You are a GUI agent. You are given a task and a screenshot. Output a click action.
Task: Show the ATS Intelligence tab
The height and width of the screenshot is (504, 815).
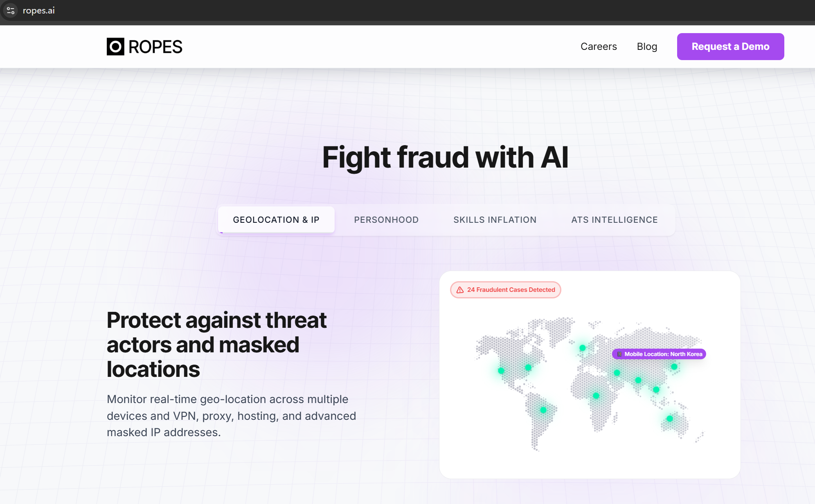pyautogui.click(x=615, y=220)
